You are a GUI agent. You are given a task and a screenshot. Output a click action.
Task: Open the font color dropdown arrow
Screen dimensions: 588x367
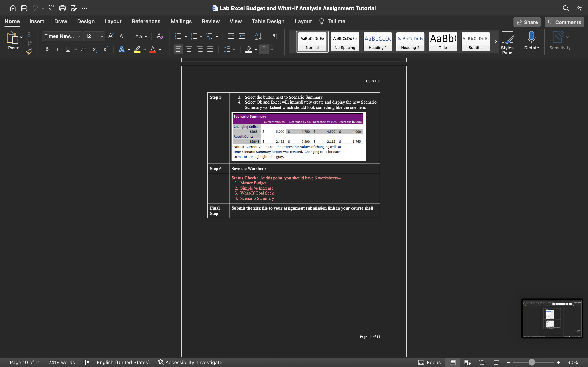click(160, 49)
